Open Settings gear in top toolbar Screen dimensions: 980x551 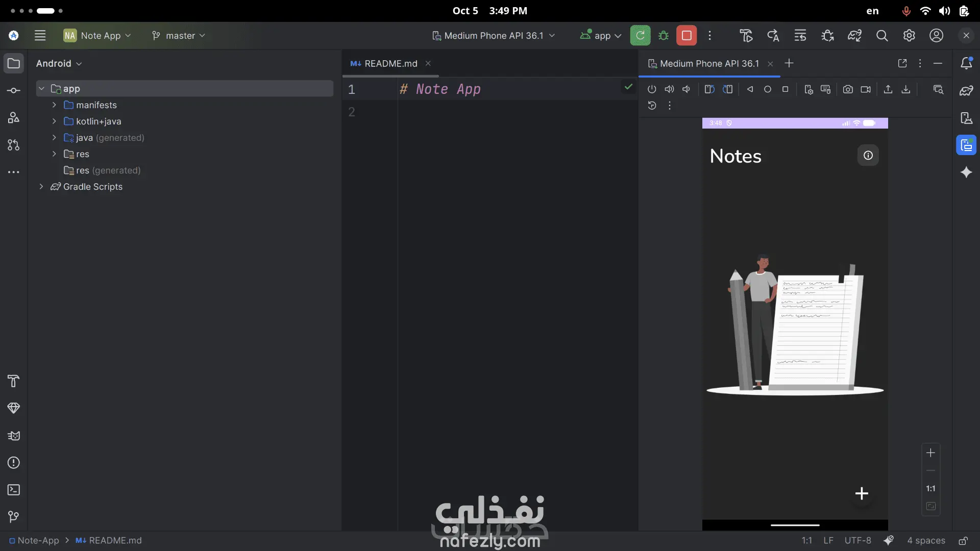909,36
